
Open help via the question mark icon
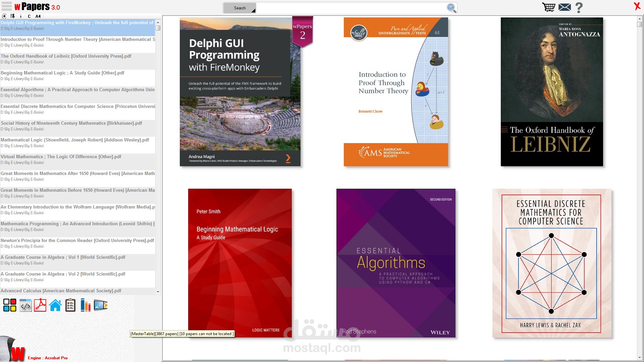point(579,7)
